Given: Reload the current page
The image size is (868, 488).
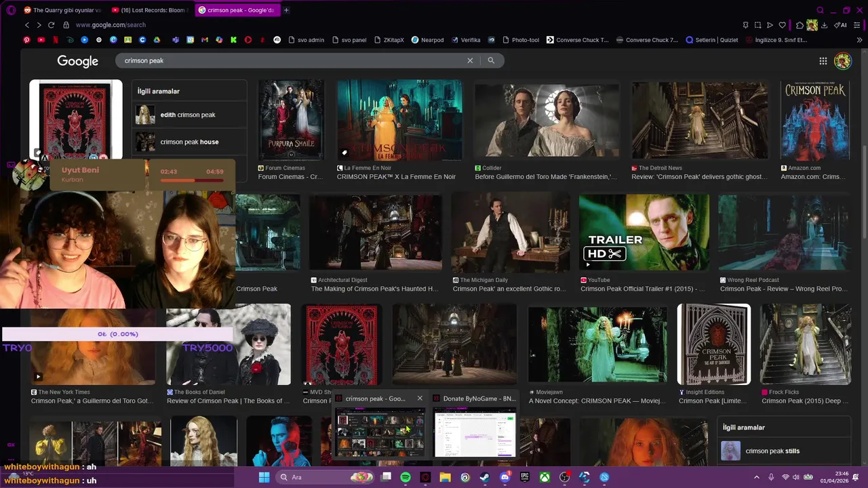Looking at the screenshot, I should pyautogui.click(x=51, y=25).
